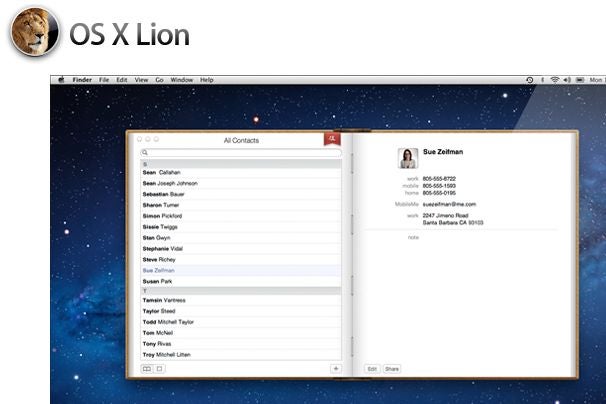Select contact Sue Zeifman in list

241,270
